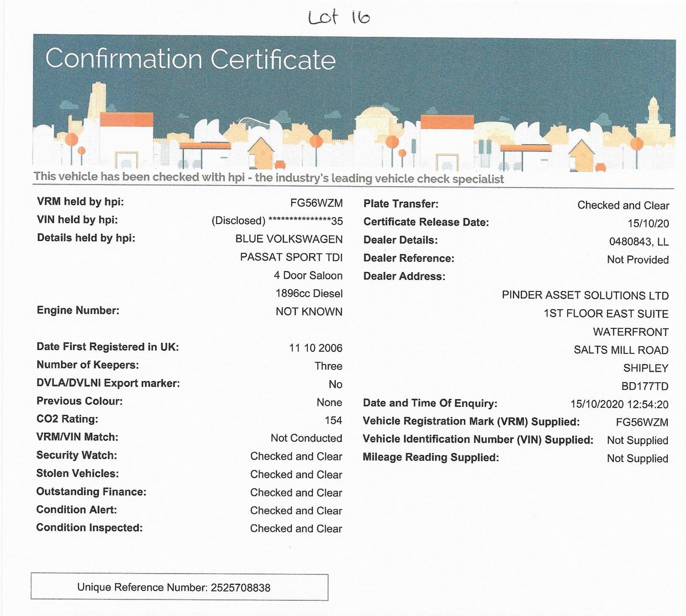Image resolution: width=686 pixels, height=616 pixels.
Task: Click the "Date First Registered in UK:" label
Action: pos(108,347)
